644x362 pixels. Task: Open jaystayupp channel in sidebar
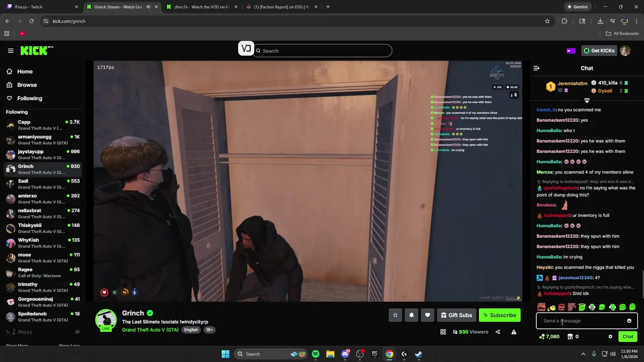coord(43,154)
